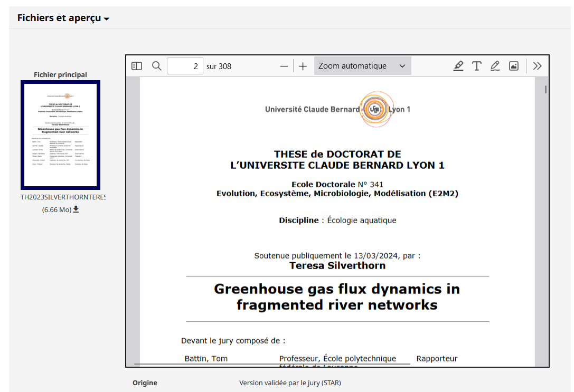Image resolution: width=574 pixels, height=392 pixels.
Task: Zoom in the PDF with plus button
Action: coord(303,66)
